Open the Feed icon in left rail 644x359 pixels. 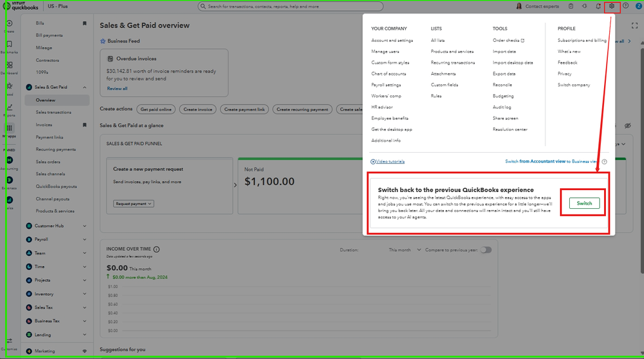pos(9,86)
